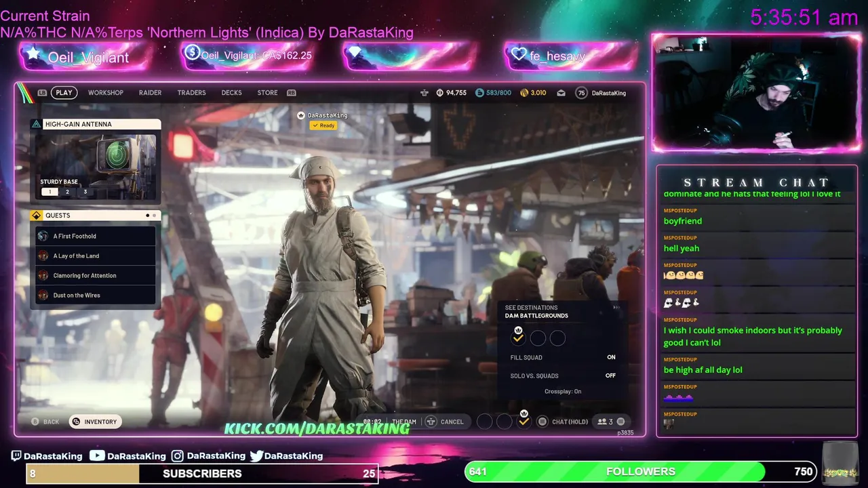868x488 pixels.
Task: Click the middle empty squad slot in panel
Action: [538, 338]
